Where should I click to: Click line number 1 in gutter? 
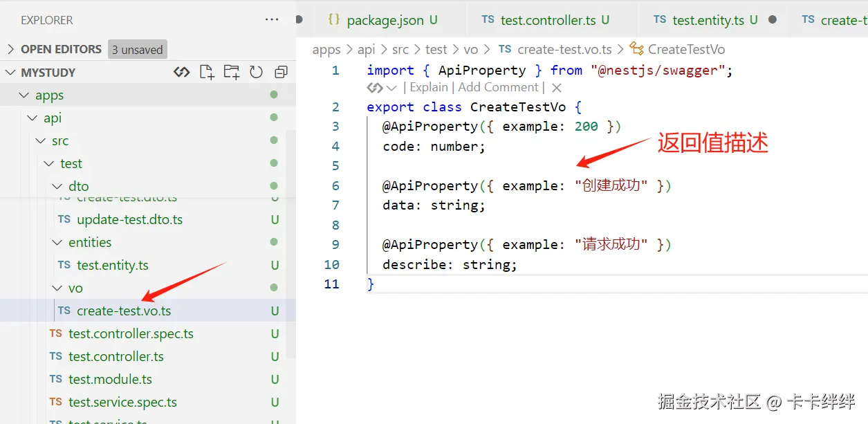[335, 70]
